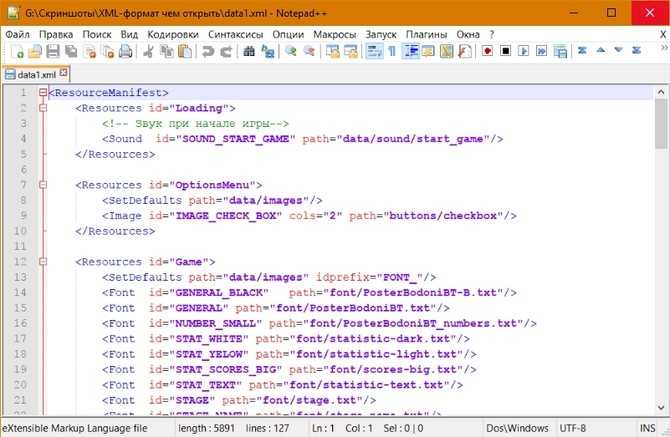Print the current document
670x437 pixels.
(x=126, y=52)
